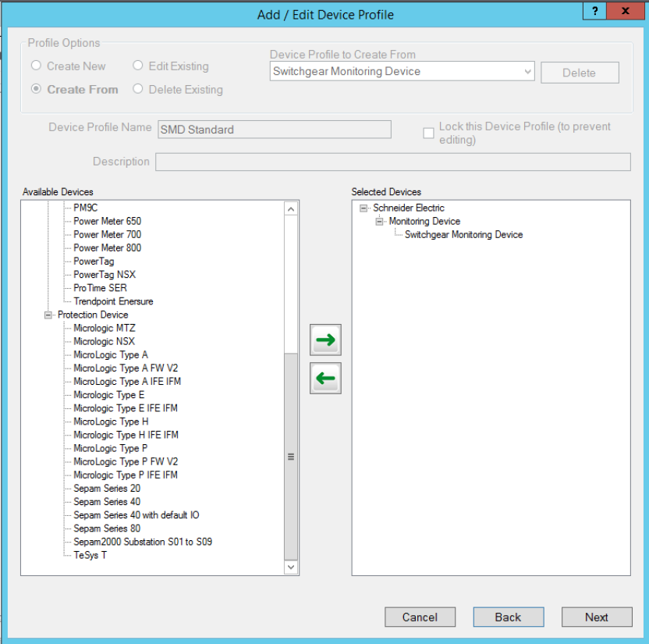
Task: Select the Edit Existing radio option
Action: click(x=138, y=66)
